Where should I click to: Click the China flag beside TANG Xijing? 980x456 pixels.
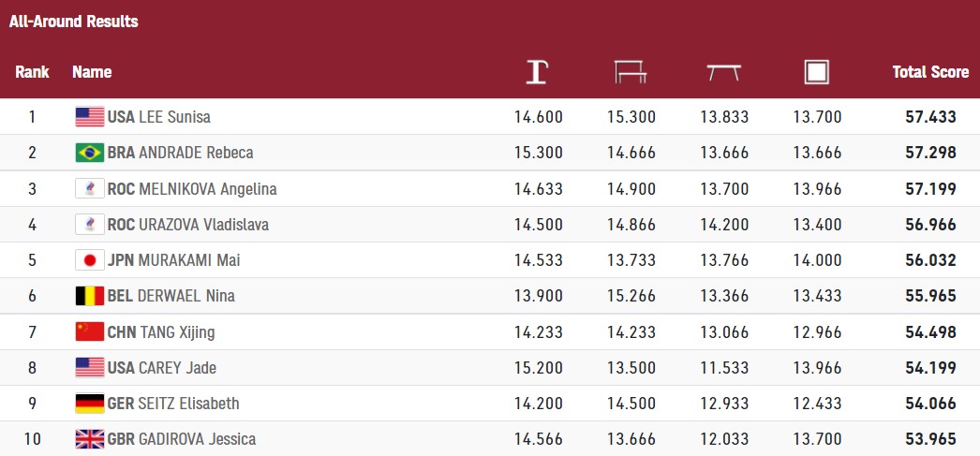tap(89, 331)
